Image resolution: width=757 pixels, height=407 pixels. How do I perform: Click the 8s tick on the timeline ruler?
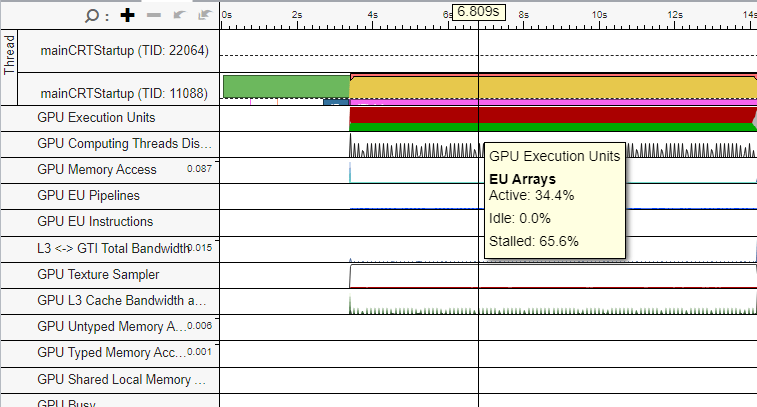(524, 15)
